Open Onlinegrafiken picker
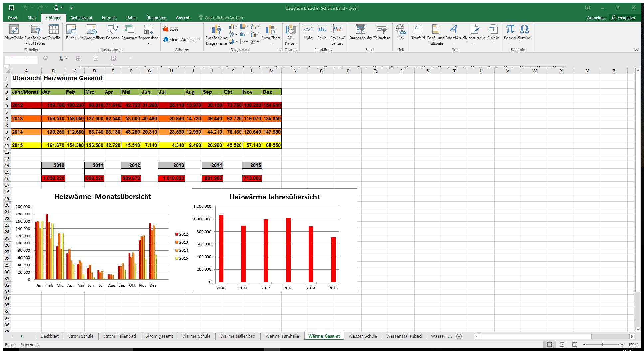644x351 pixels. pos(91,33)
